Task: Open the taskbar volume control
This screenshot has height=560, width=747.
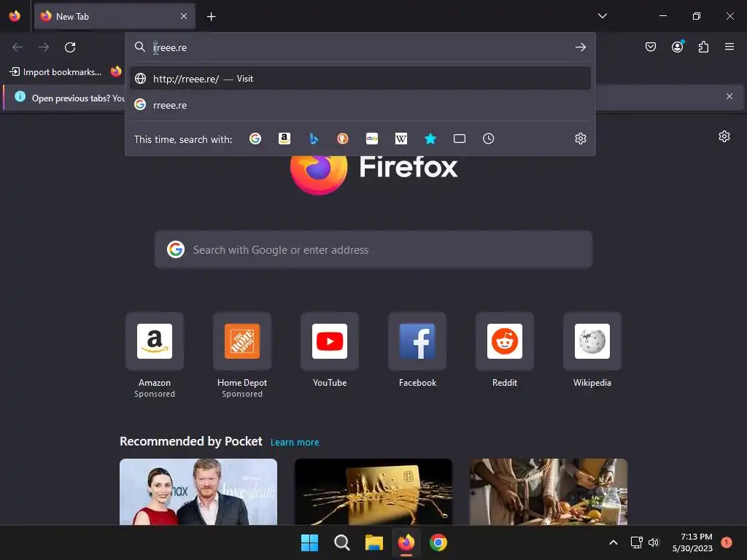Action: [654, 542]
